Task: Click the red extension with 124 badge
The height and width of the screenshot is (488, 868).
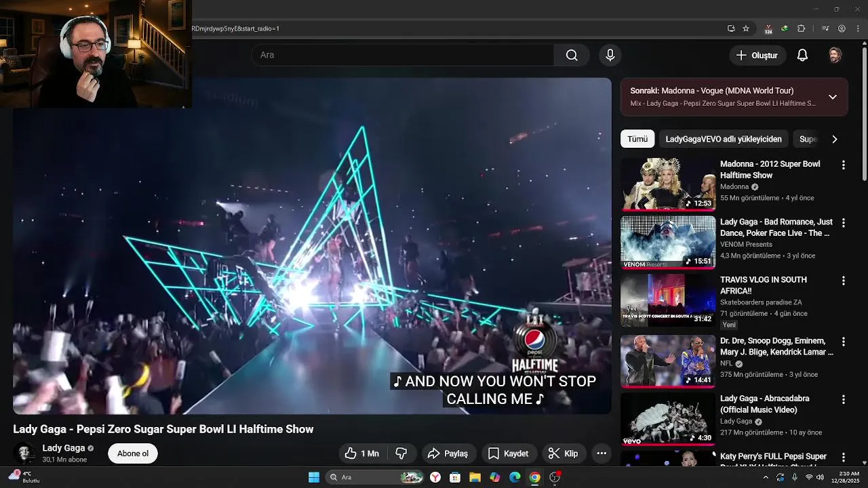Action: click(768, 28)
